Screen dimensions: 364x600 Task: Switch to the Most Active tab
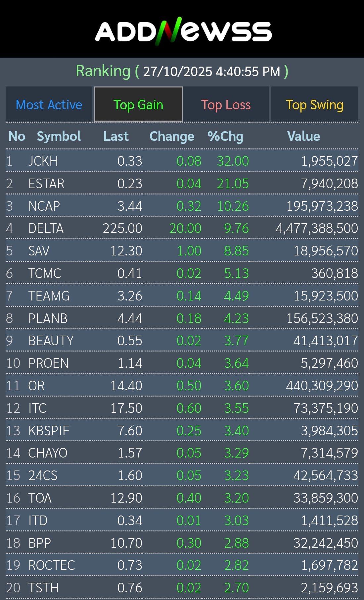[49, 105]
